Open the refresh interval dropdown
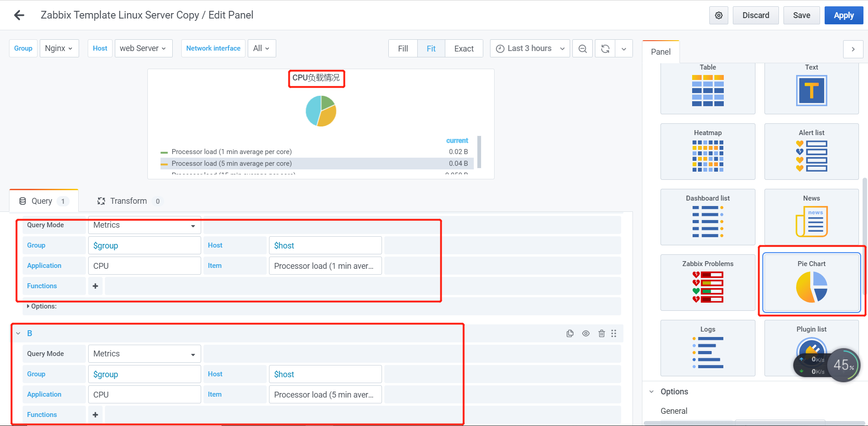The image size is (868, 426). [x=624, y=48]
